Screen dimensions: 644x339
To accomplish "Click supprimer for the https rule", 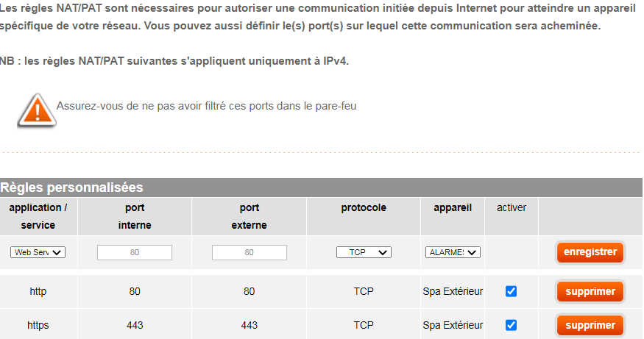I will coord(590,325).
